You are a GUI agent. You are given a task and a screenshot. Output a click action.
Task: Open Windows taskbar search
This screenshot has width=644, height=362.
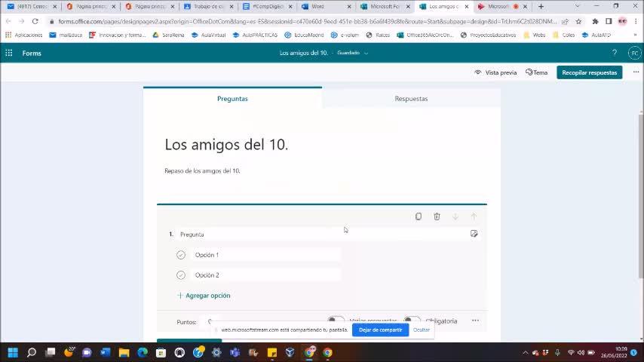(32, 352)
